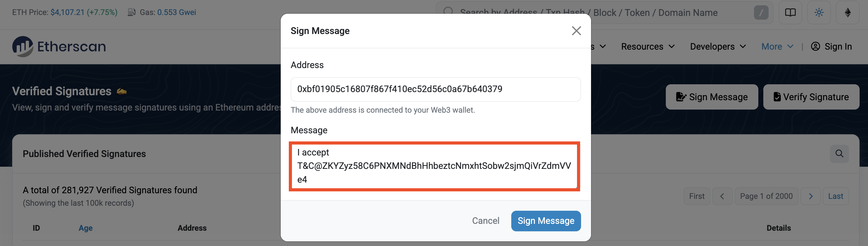Click the gas pump icon
Image resolution: width=868 pixels, height=246 pixels.
click(x=131, y=12)
